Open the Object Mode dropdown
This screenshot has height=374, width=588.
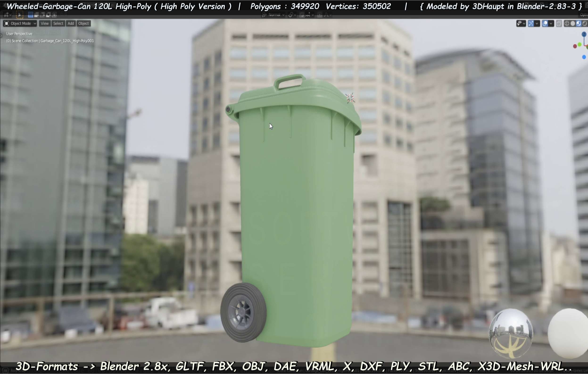[20, 23]
